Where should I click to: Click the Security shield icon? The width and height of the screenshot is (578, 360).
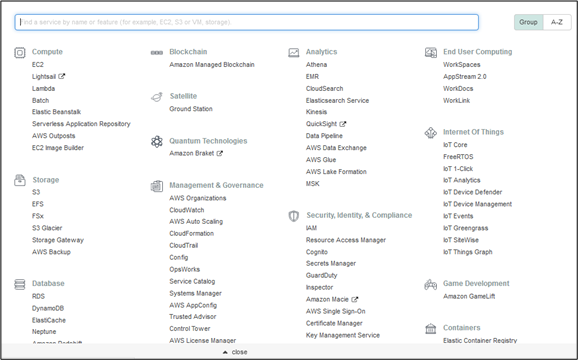(293, 216)
